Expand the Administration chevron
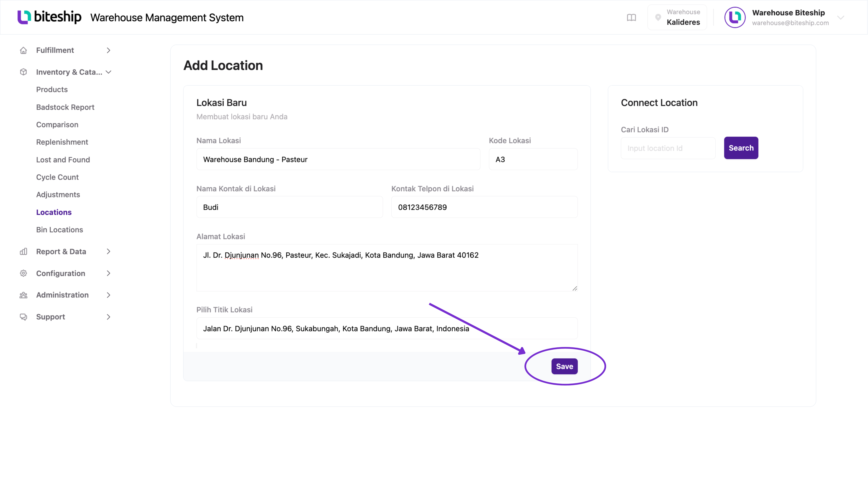Screen dimensions: 868x493 [108, 295]
